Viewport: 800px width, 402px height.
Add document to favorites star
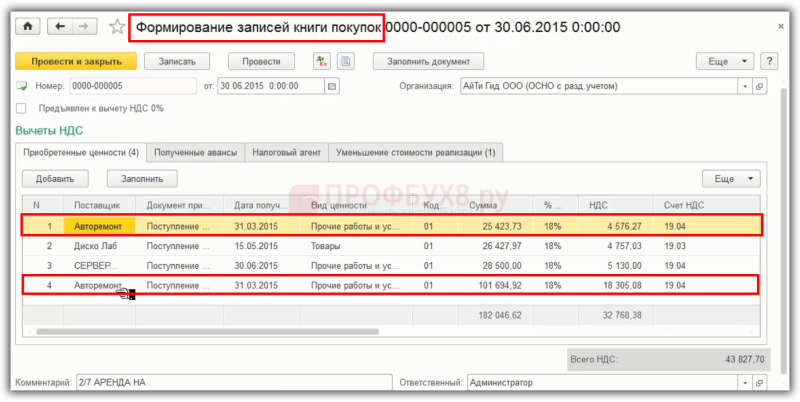tap(117, 27)
